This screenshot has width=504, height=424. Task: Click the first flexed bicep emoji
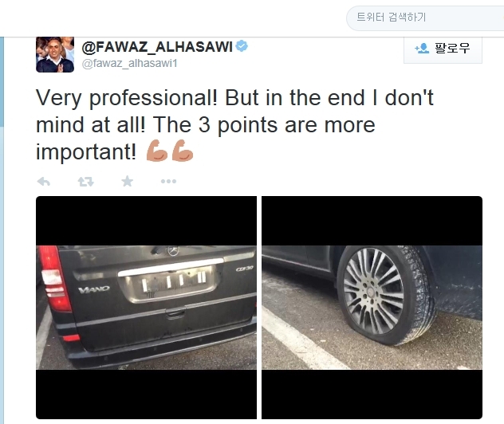(x=157, y=151)
